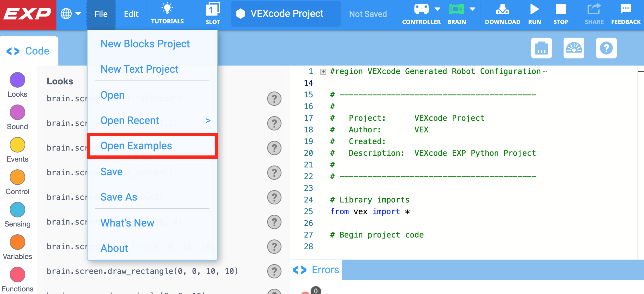Open the Edit menu

tap(131, 14)
